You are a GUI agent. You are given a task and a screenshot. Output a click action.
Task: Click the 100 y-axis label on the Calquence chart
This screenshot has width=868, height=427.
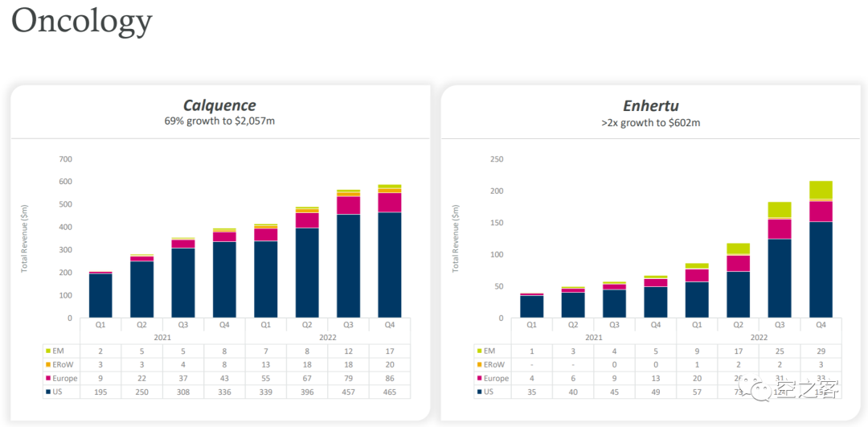click(x=66, y=295)
